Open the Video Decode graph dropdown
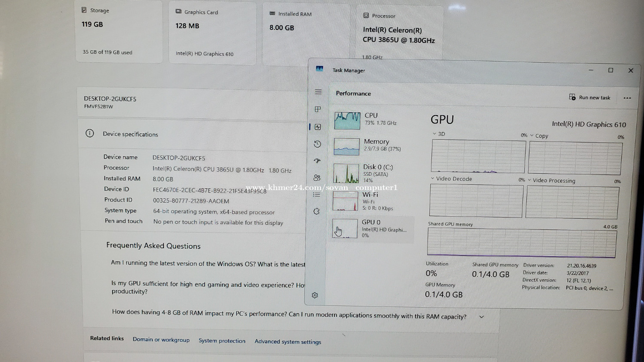Viewport: 644px width, 362px height. coord(451,178)
